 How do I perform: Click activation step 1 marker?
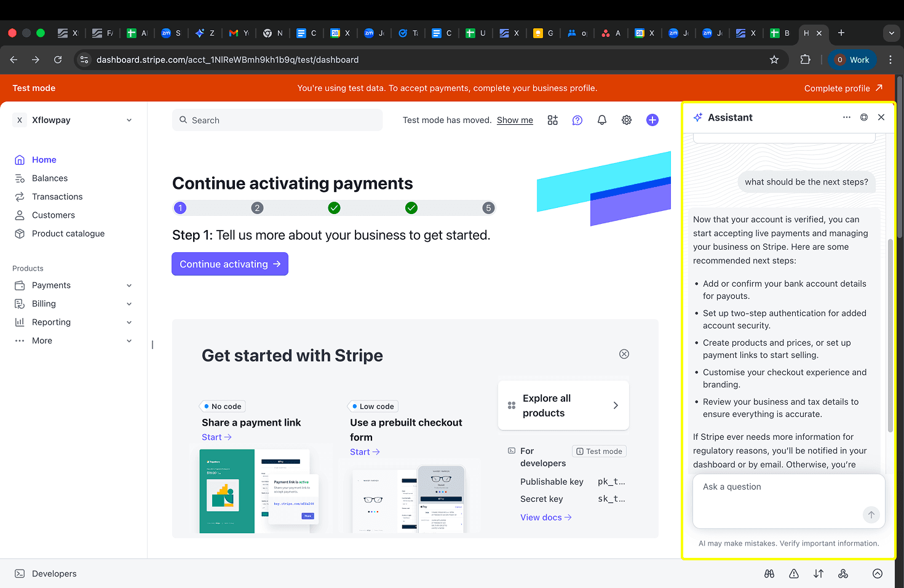click(180, 208)
